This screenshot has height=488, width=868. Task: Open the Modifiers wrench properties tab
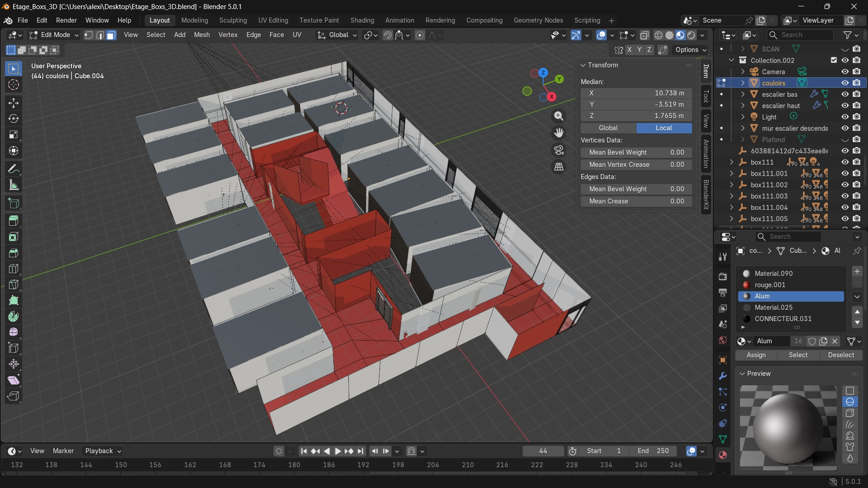pos(722,376)
